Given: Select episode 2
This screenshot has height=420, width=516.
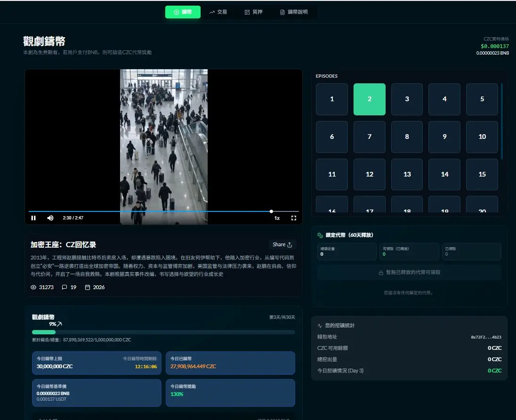Looking at the screenshot, I should click(369, 99).
